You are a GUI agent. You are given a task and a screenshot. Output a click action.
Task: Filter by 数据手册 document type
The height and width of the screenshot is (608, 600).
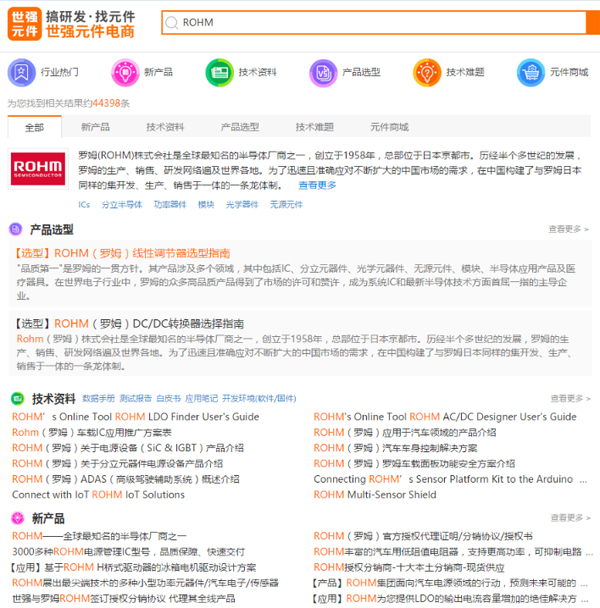pos(99,398)
